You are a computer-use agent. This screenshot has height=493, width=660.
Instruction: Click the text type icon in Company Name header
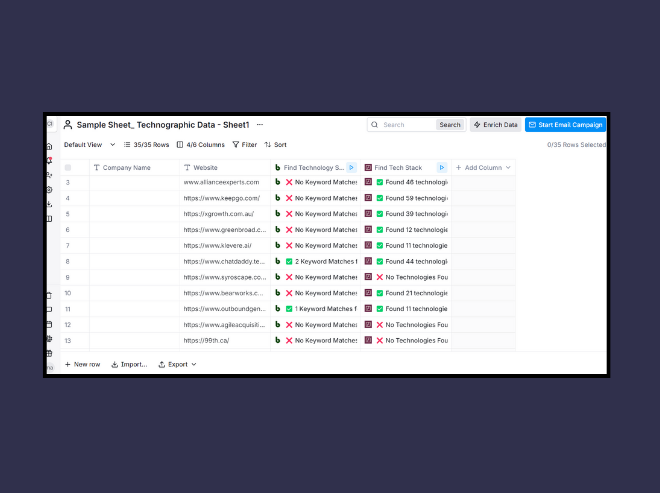[96, 168]
